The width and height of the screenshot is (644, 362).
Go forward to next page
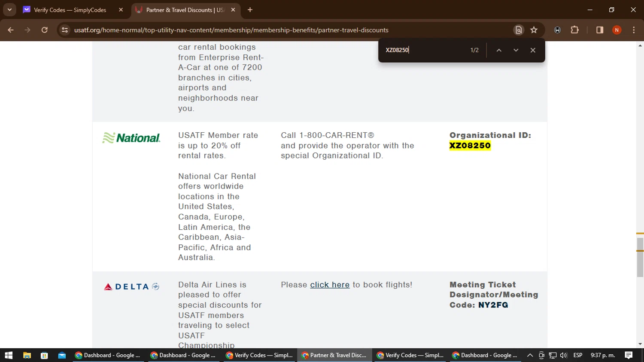pos(27,30)
